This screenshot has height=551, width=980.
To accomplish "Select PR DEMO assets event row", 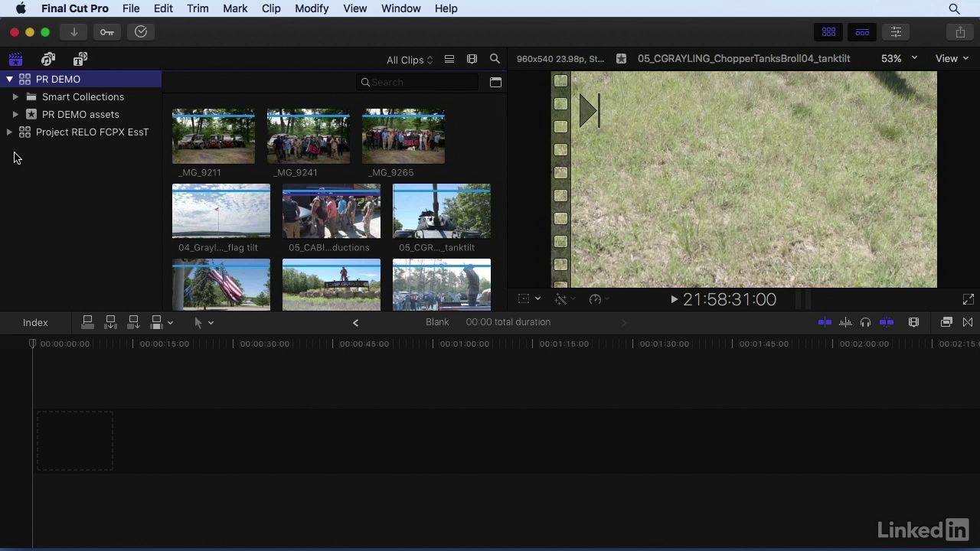I will pyautogui.click(x=80, y=114).
